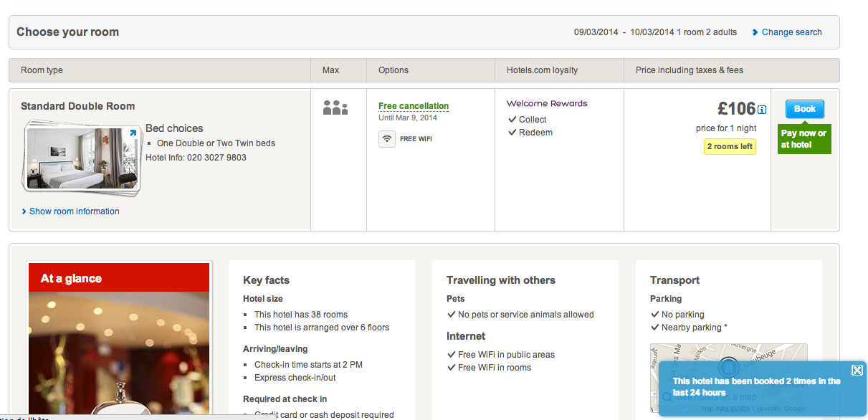Click Free WiFi in rooms
Screen dimensions: 868x420
[495, 368]
